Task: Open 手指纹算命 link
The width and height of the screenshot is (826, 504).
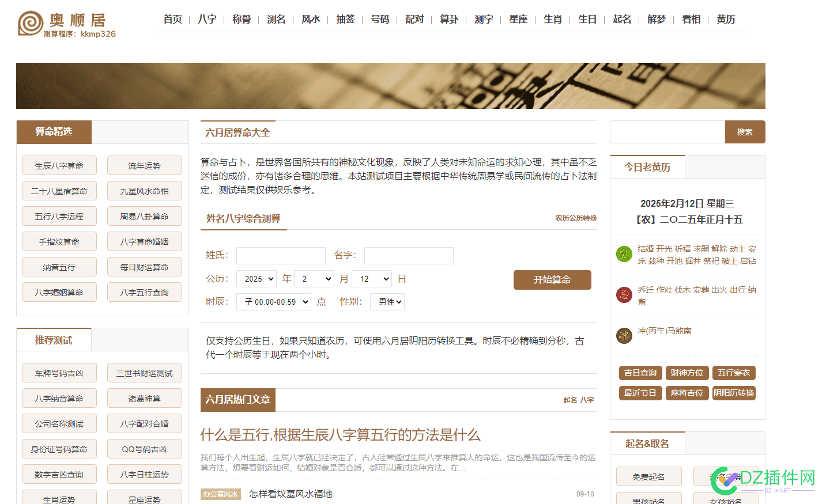Action: [x=59, y=242]
